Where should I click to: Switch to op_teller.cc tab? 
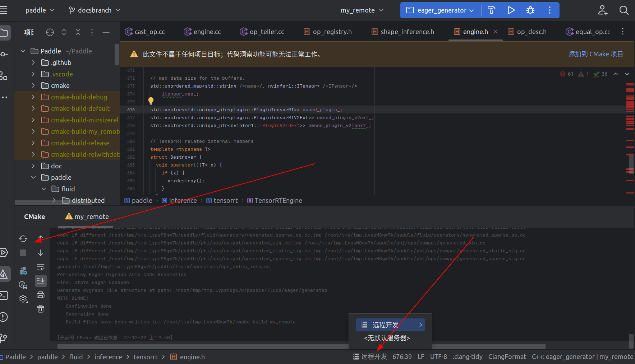tap(262, 32)
